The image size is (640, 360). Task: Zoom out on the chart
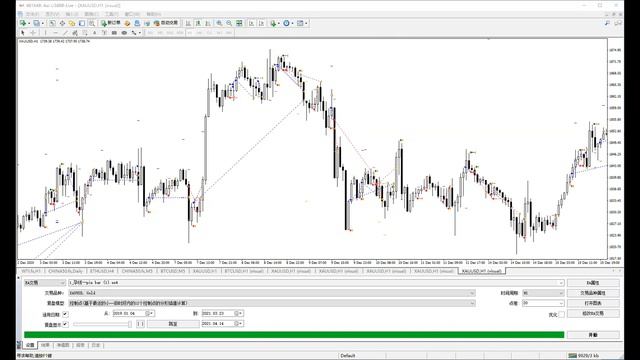pyautogui.click(x=229, y=23)
